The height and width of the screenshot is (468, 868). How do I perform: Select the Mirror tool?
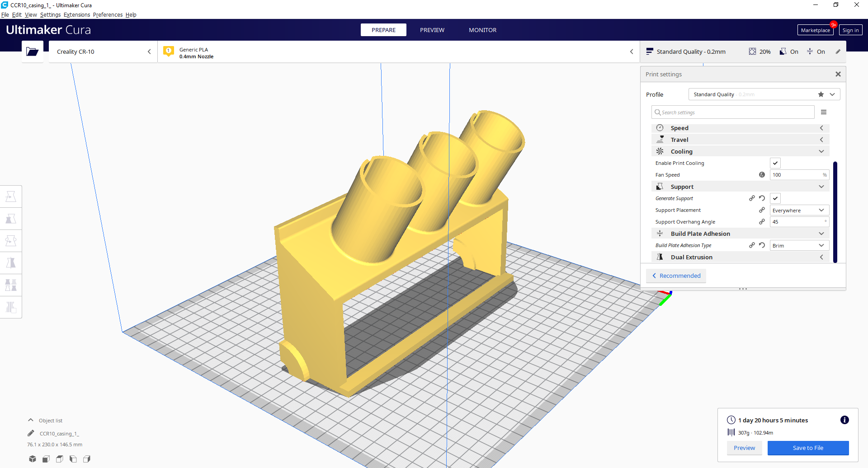[11, 262]
